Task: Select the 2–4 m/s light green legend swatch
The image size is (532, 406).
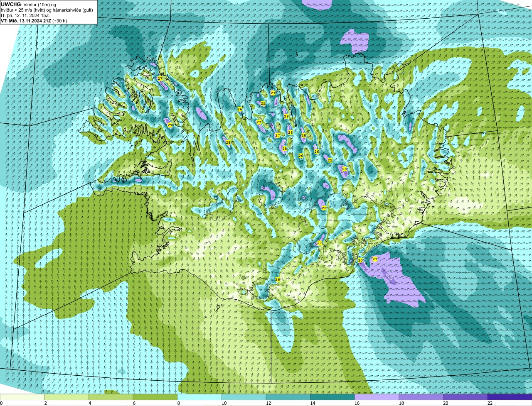Action: (66, 397)
